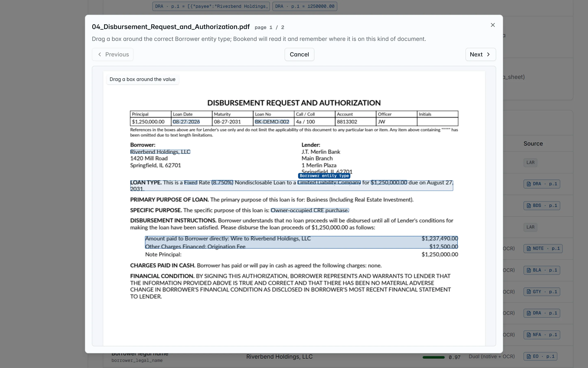Screen dimensions: 588x368
Task: Open BDS · p.1 source link in background
Action: (x=542, y=205)
